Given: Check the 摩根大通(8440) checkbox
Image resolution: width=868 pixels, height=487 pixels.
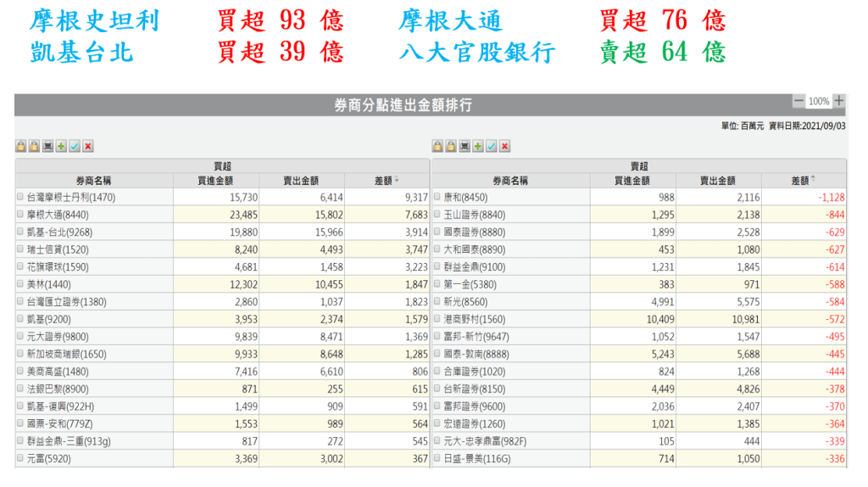Looking at the screenshot, I should [20, 215].
